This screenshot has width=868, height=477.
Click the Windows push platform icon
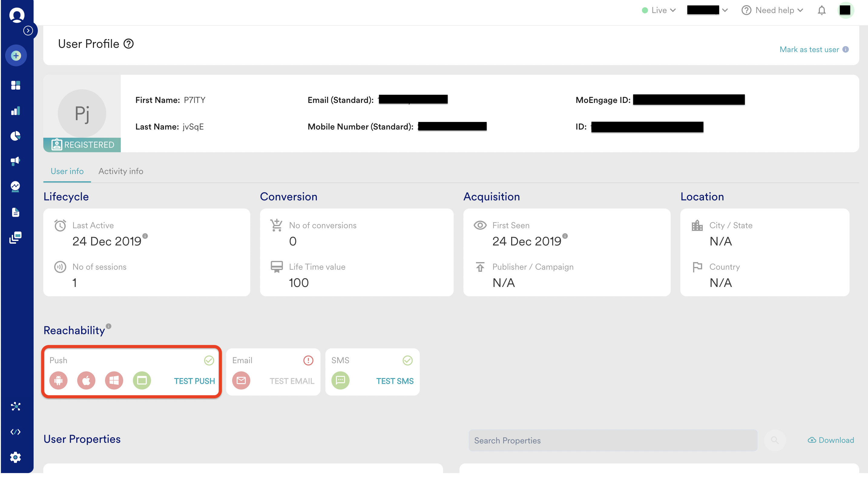[114, 381]
